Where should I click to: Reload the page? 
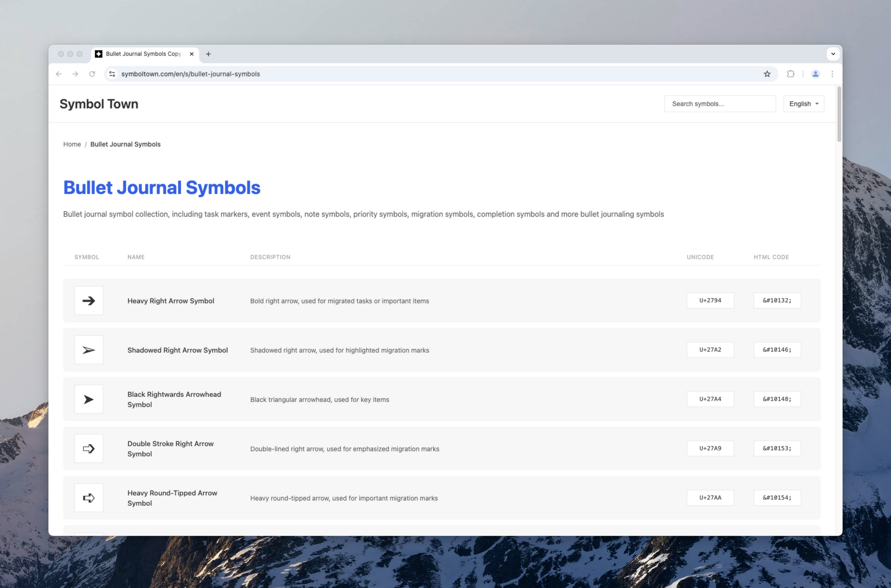(92, 74)
